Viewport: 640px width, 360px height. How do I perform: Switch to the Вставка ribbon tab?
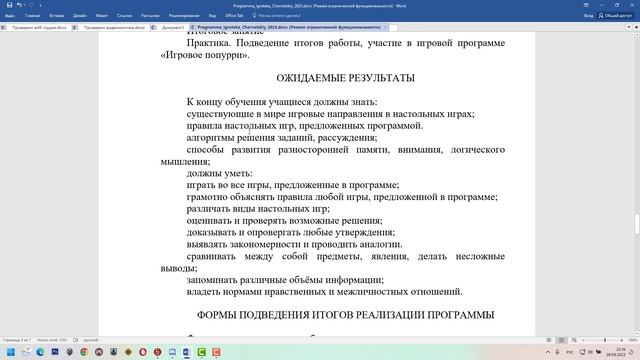pyautogui.click(x=57, y=16)
